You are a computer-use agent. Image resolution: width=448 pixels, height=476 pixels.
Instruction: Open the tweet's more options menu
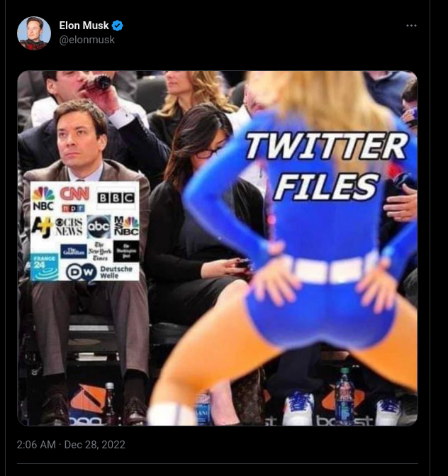pyautogui.click(x=411, y=26)
